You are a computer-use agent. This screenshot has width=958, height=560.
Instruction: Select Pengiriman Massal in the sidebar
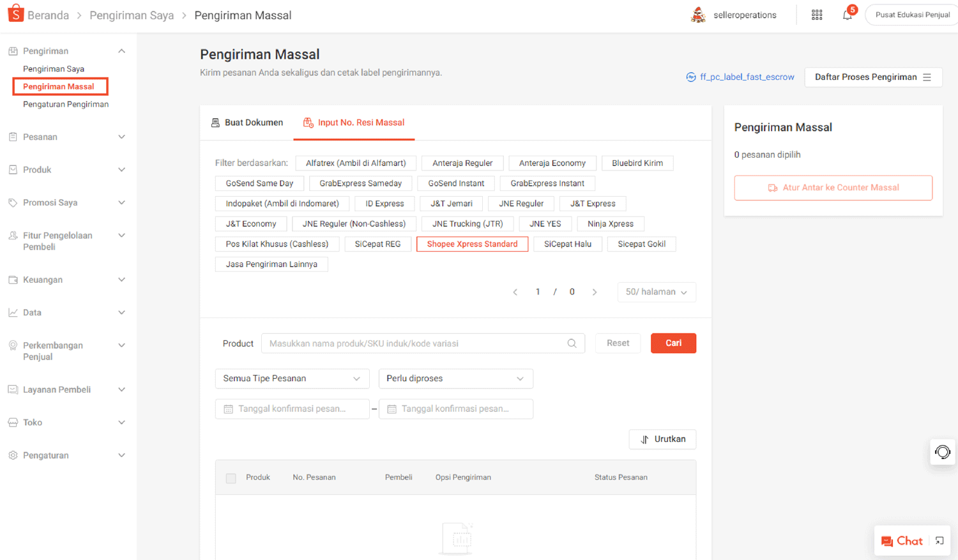pos(59,86)
